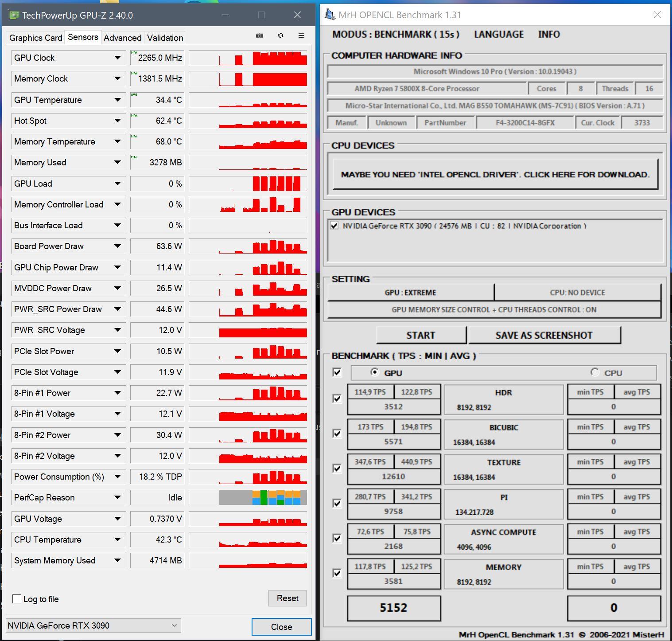Click the GPU Clock value 2265.0 MHz
Viewport: 672px width, 641px height.
coord(157,58)
